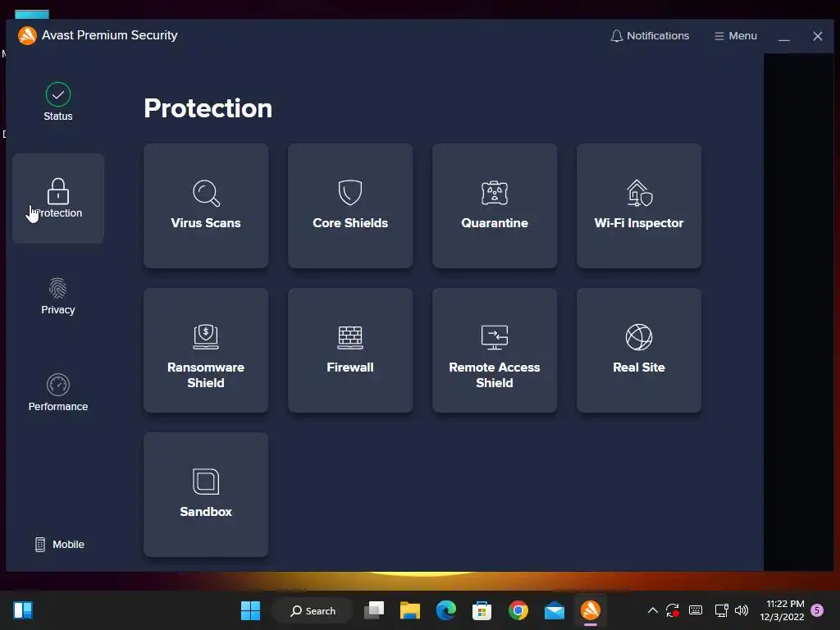This screenshot has height=630, width=840.
Task: Open File Explorer from taskbar
Action: [x=410, y=610]
